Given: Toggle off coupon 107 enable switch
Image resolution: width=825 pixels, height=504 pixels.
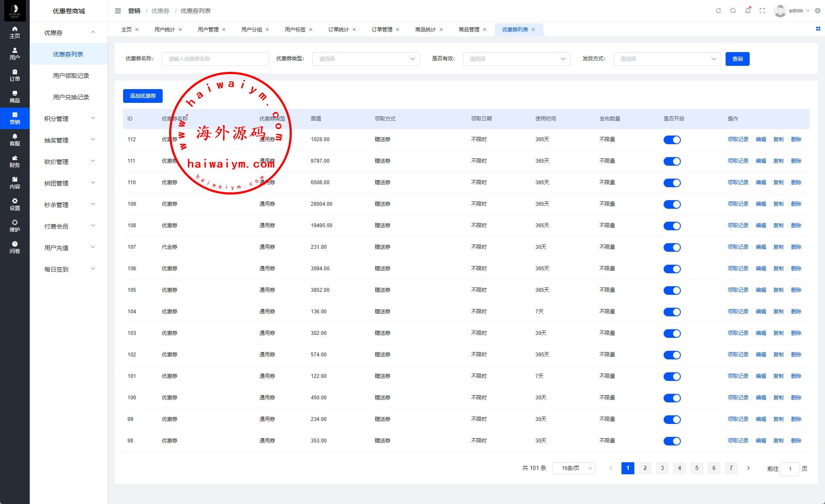Looking at the screenshot, I should coord(672,247).
